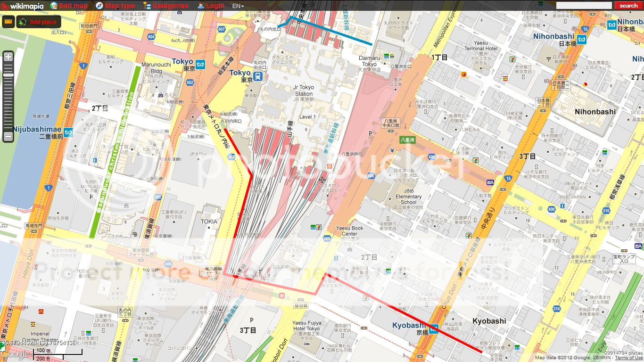The image size is (644, 362).
Task: Expand the EN language dropdown
Action: (238, 6)
